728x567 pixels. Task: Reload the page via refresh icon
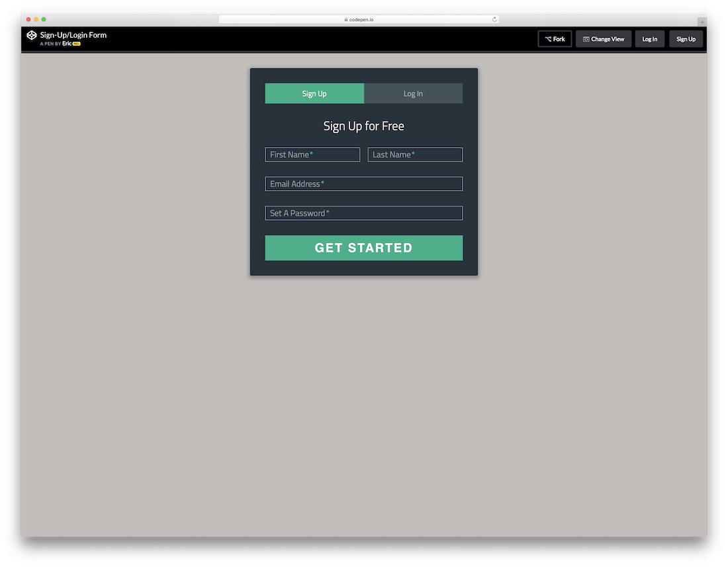tap(494, 19)
